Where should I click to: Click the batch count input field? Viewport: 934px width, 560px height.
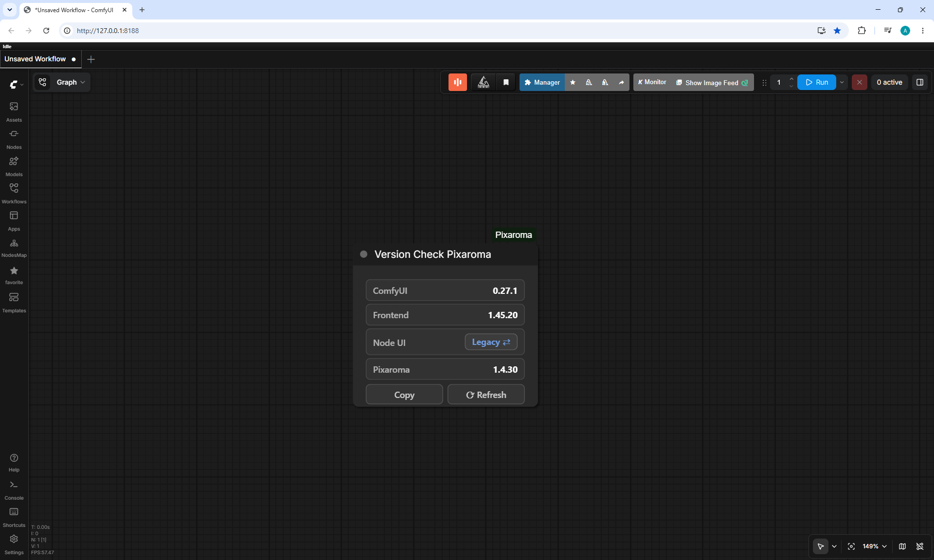coord(779,82)
